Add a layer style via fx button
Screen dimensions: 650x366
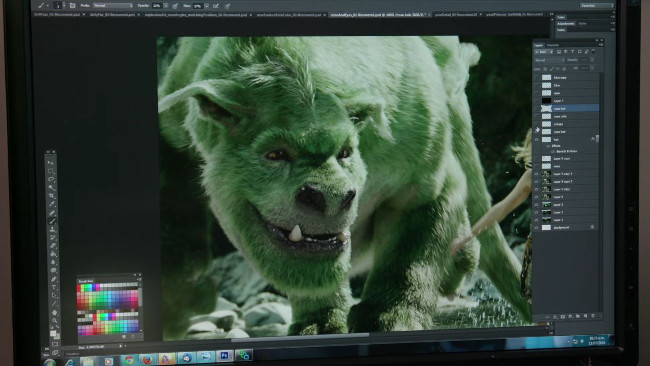pyautogui.click(x=555, y=316)
